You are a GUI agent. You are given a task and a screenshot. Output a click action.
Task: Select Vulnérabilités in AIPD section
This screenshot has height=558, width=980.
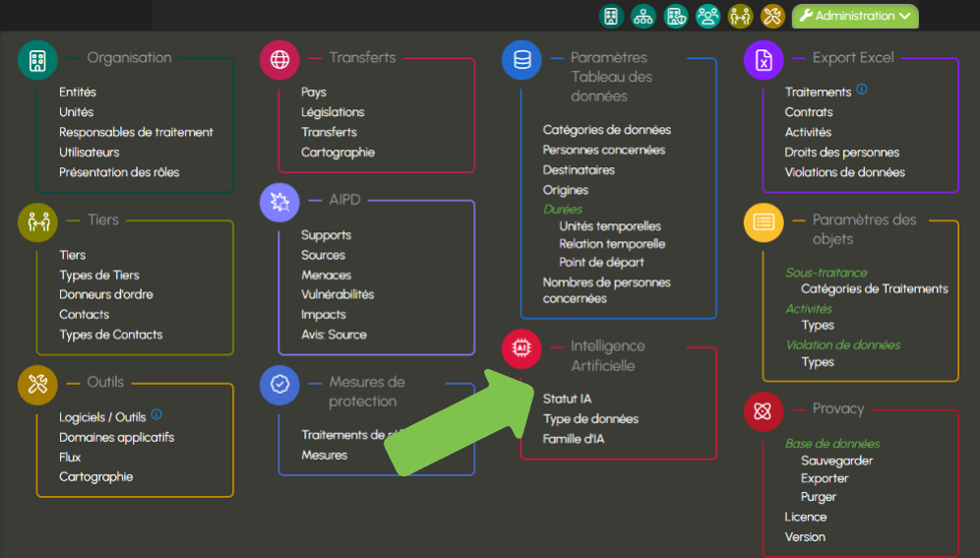coord(337,294)
